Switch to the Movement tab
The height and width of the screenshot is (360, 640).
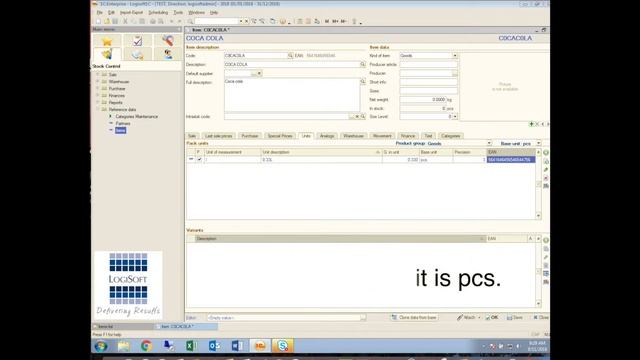(382, 136)
